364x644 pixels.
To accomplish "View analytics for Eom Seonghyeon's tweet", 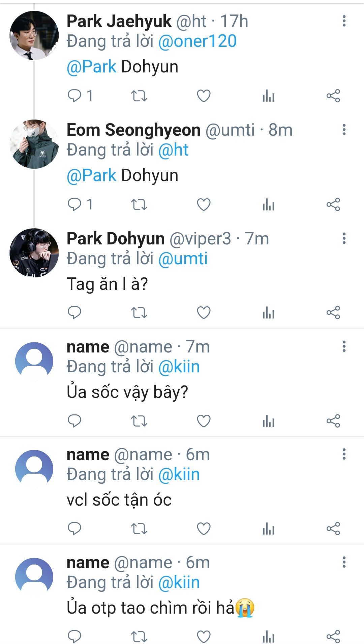I will 268,204.
